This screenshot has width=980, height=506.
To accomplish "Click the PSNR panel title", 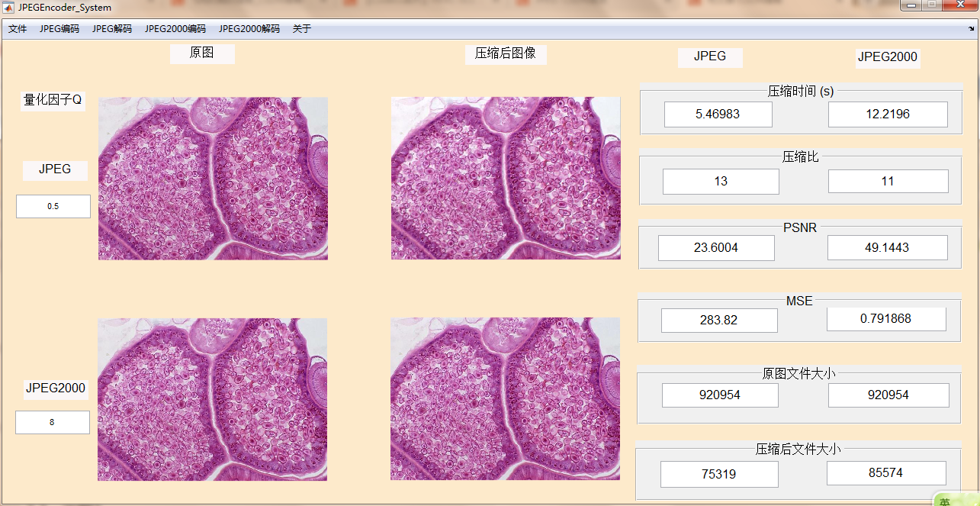I will pos(800,228).
